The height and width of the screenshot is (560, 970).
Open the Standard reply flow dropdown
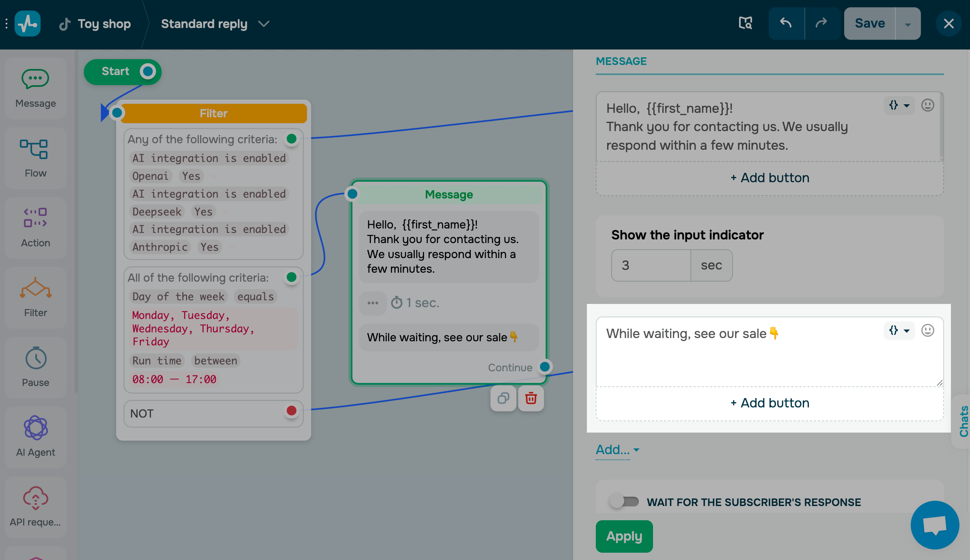tap(264, 24)
